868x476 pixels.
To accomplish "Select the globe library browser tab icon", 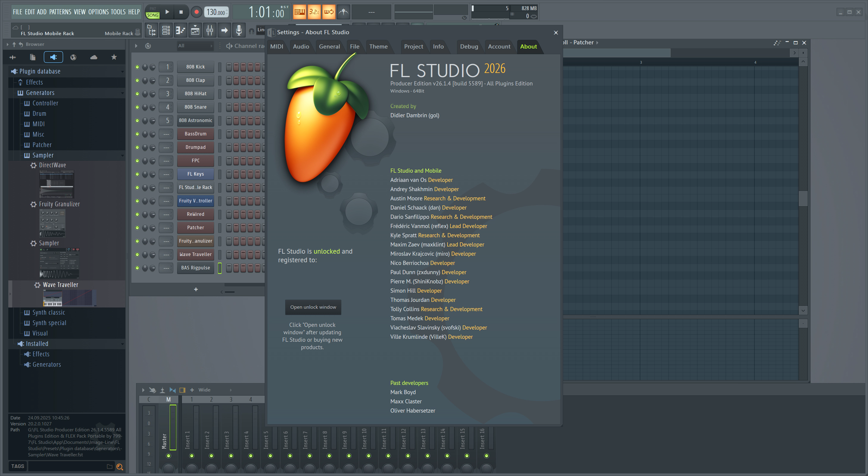I will pos(73,57).
